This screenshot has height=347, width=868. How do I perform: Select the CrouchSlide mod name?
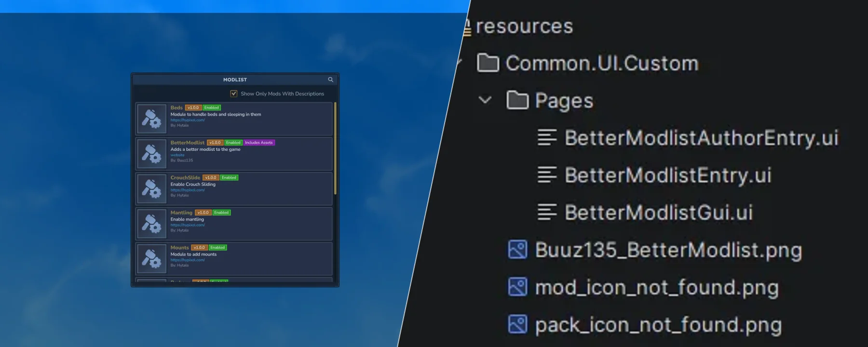click(x=185, y=177)
